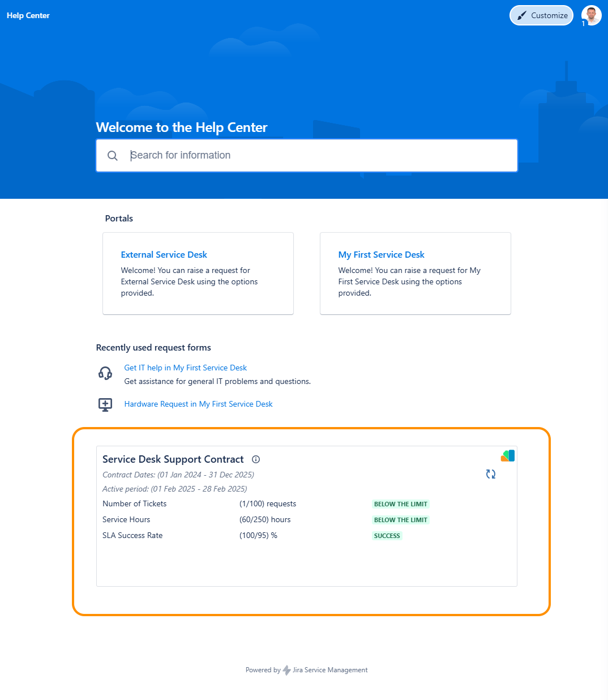This screenshot has height=700, width=608.
Task: Click the Service Hours BELOW THE LIMIT badge
Action: coord(401,520)
